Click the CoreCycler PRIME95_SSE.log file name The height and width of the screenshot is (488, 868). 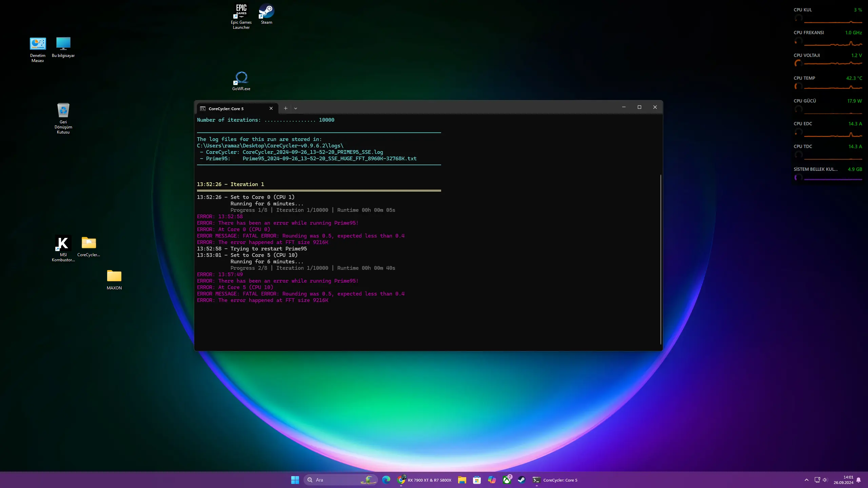(x=313, y=152)
